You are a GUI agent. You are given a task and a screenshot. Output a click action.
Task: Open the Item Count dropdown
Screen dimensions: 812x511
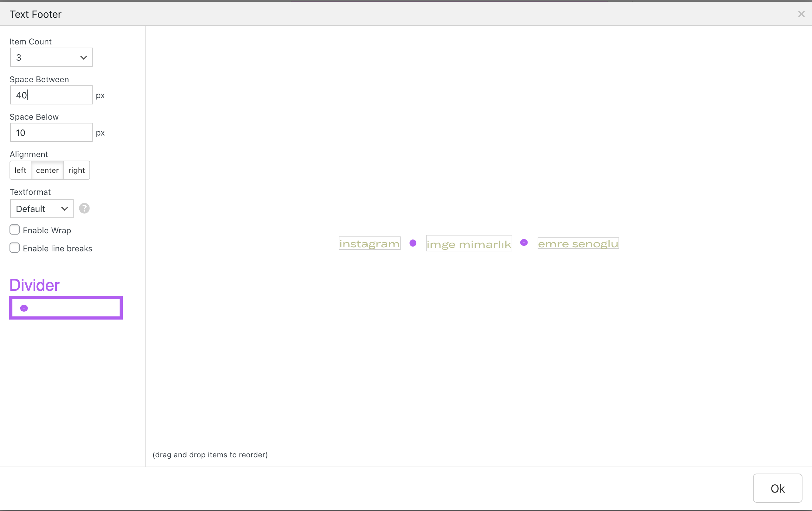(x=51, y=57)
